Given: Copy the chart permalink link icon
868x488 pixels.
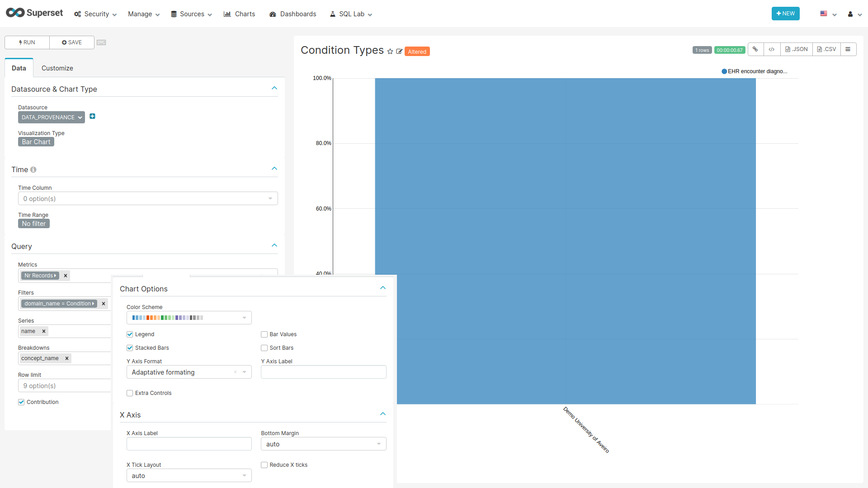Looking at the screenshot, I should 755,49.
